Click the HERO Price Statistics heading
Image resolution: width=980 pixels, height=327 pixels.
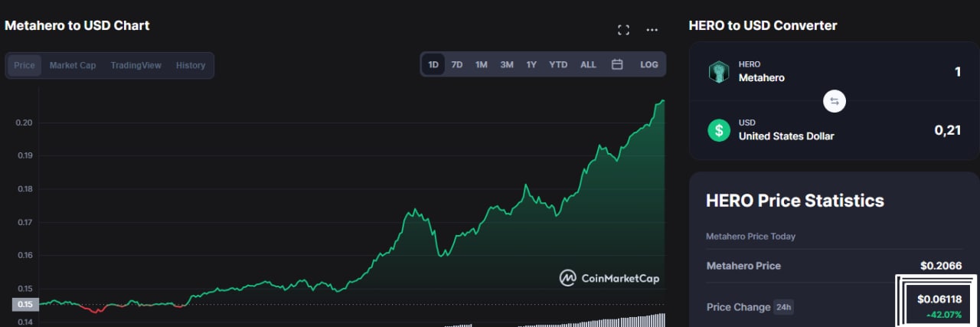click(795, 201)
